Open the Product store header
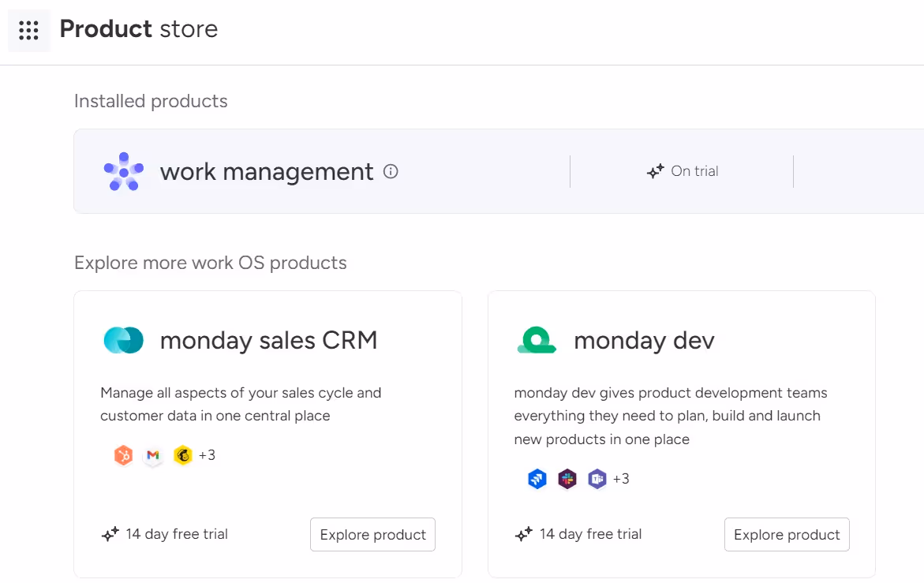Viewport: 924px width, 583px height. tap(139, 29)
